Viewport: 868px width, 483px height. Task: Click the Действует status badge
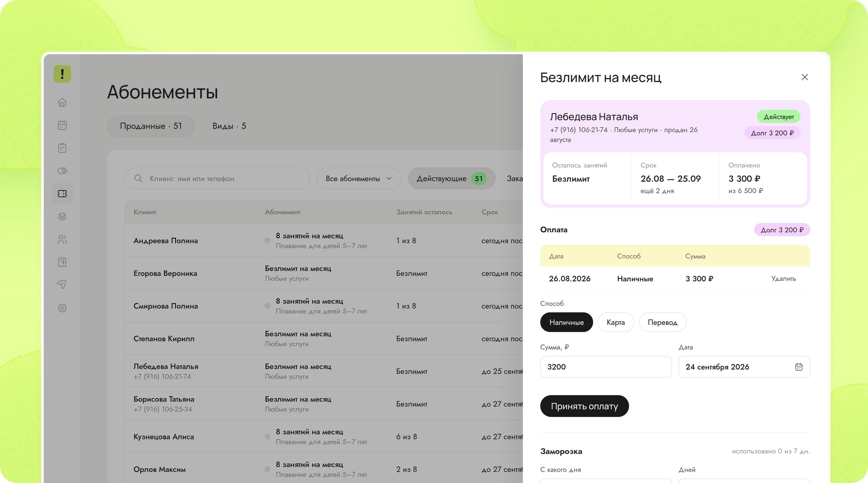[778, 117]
